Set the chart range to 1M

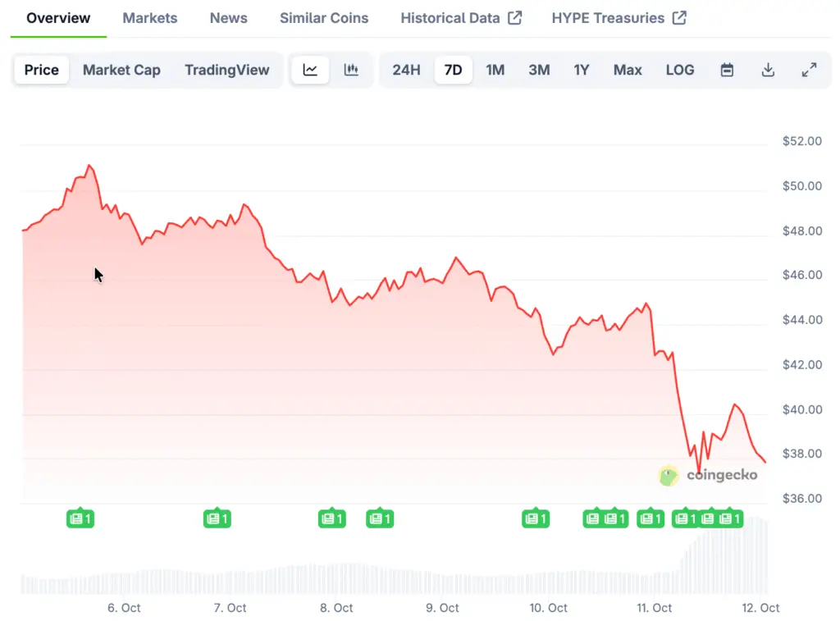[x=495, y=70]
